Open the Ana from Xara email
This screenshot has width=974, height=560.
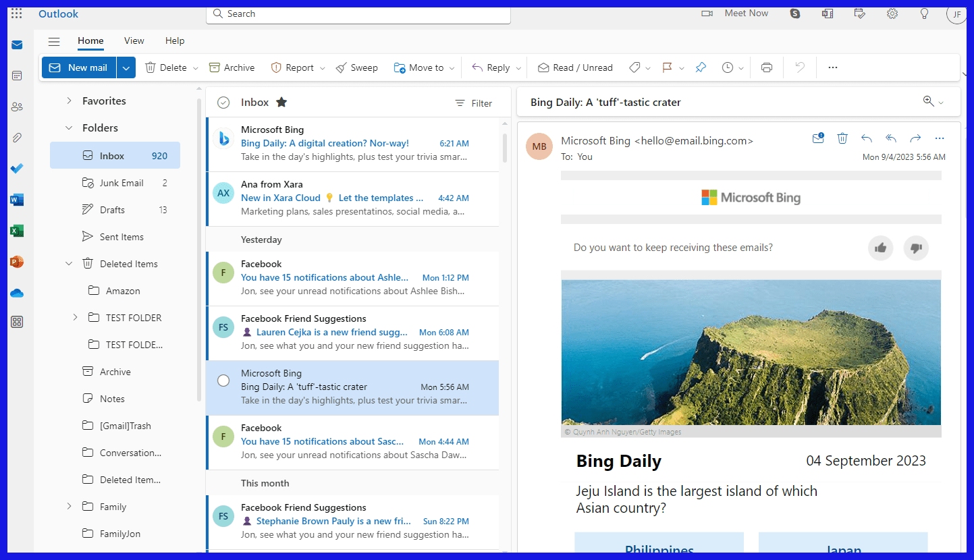353,198
